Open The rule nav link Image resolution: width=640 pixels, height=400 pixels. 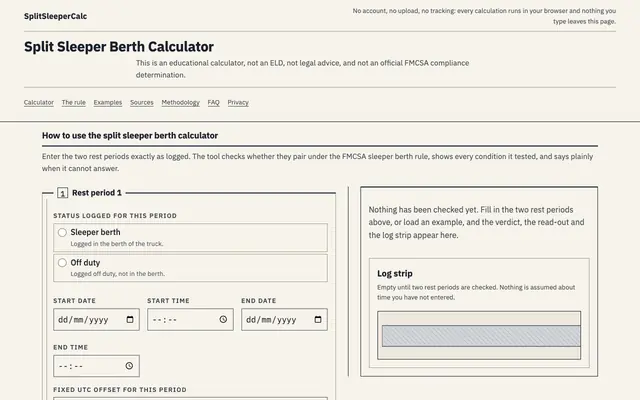coord(73,102)
